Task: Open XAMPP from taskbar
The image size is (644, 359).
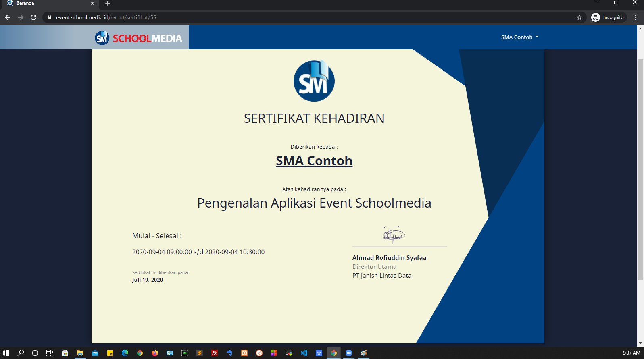Action: pyautogui.click(x=244, y=353)
